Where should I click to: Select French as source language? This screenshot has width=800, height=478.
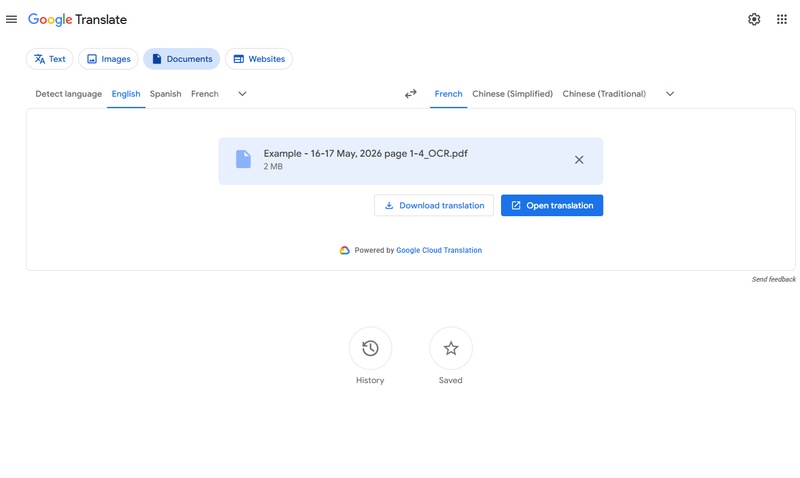click(x=205, y=94)
